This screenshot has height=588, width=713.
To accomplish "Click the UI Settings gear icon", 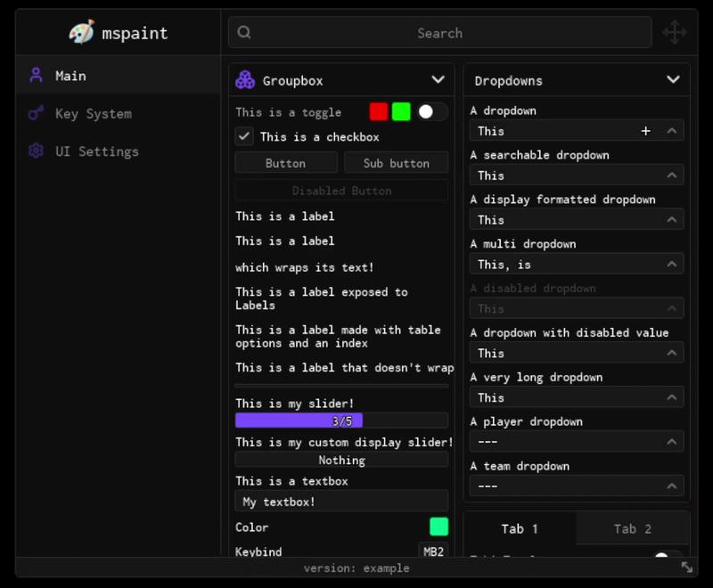I will [36, 151].
